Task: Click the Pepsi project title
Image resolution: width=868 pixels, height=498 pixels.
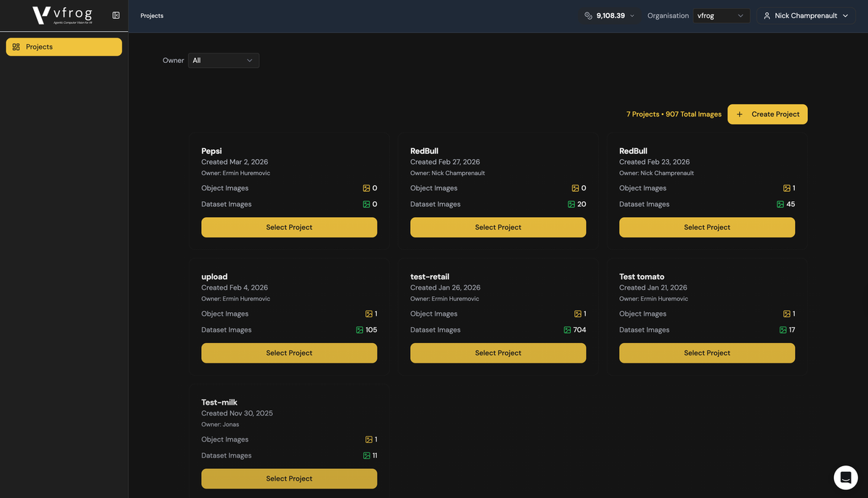Action: pyautogui.click(x=211, y=151)
